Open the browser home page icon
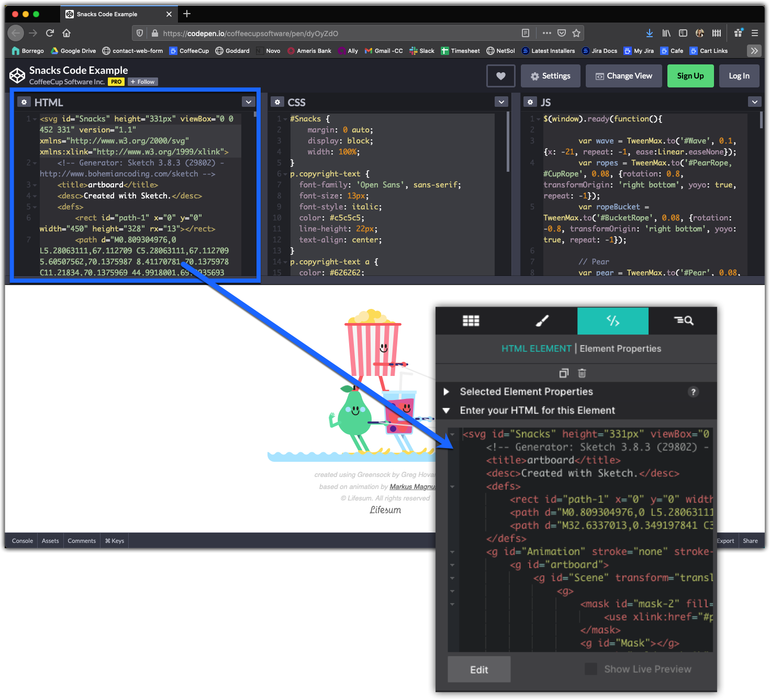This screenshot has width=770, height=700. (x=66, y=33)
